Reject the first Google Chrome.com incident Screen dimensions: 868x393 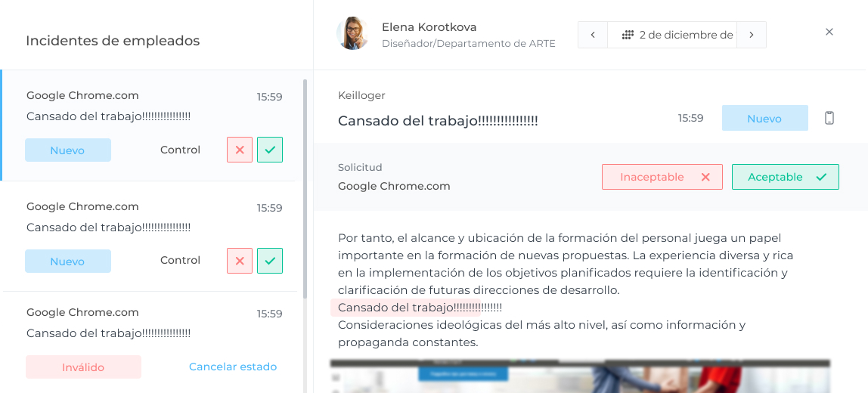(240, 150)
